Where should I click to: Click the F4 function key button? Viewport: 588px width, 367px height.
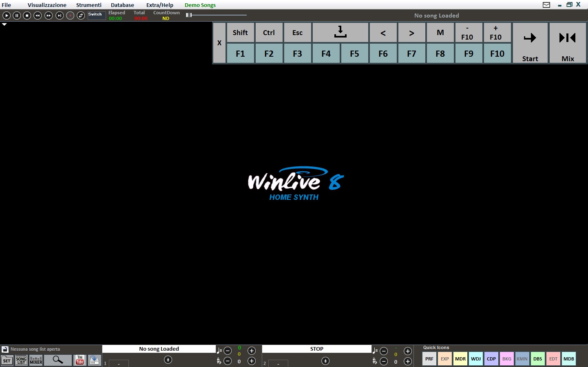click(x=326, y=53)
